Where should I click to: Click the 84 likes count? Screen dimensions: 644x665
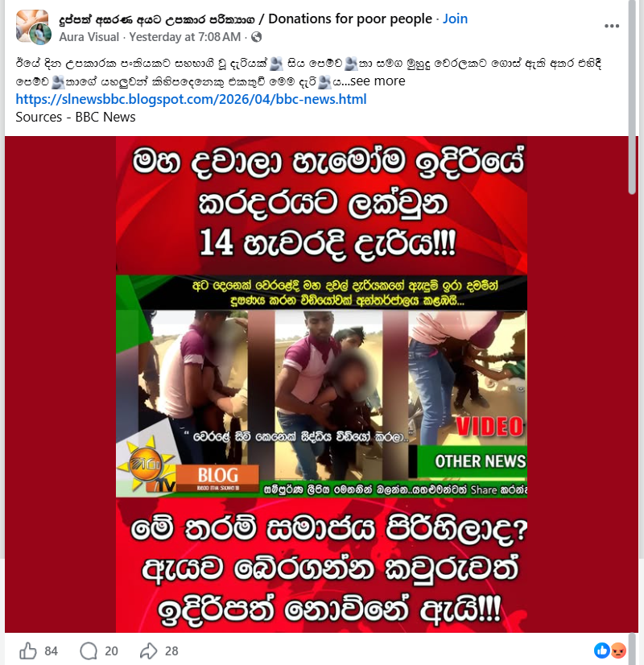(51, 651)
